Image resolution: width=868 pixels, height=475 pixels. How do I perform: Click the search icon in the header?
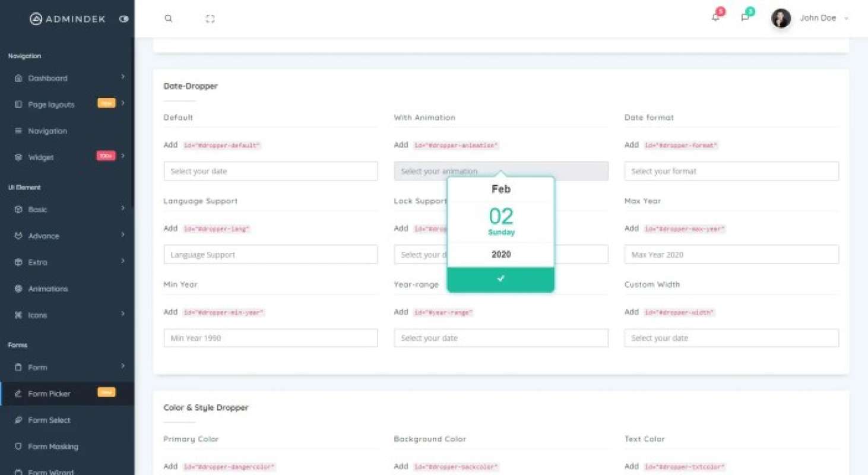(169, 18)
